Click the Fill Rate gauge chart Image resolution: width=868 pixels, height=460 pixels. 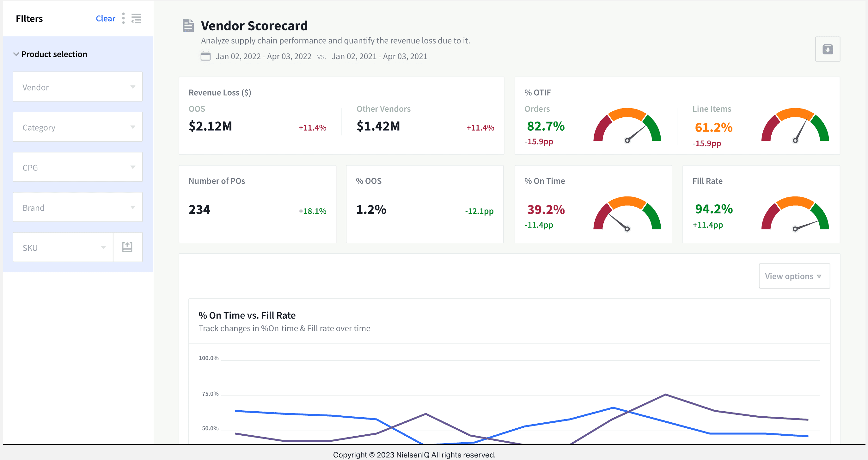click(x=795, y=214)
